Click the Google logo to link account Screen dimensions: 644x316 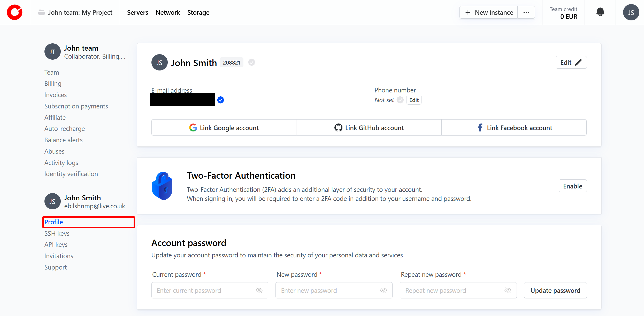(193, 128)
